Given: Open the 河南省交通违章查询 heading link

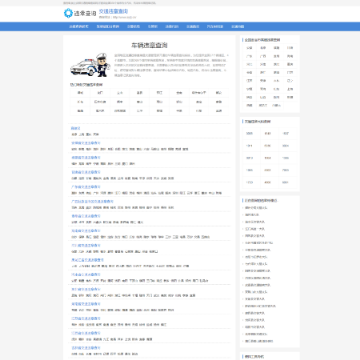Looking at the screenshot, I should click(x=86, y=275).
